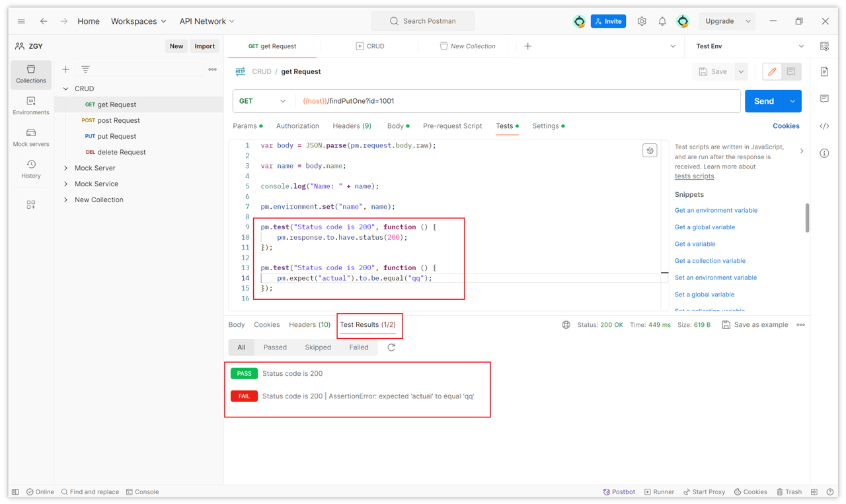Go forward with the right arrow
Viewport: 846px width, 504px height.
tap(64, 21)
